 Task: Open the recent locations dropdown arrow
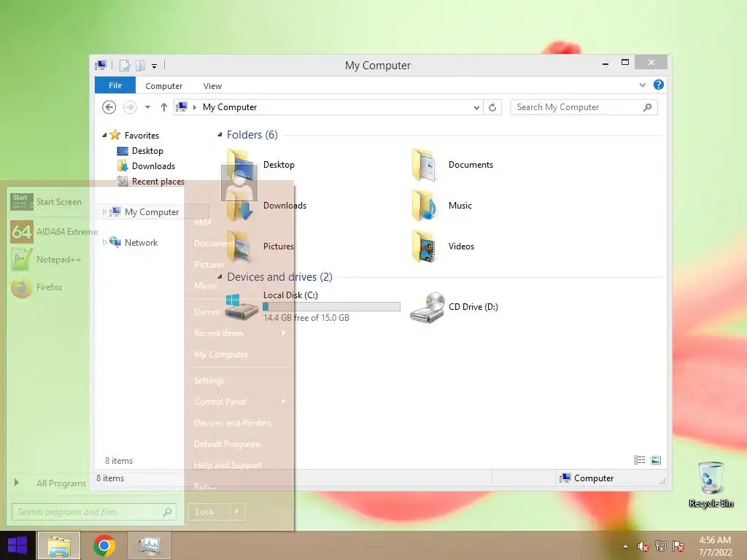point(147,107)
